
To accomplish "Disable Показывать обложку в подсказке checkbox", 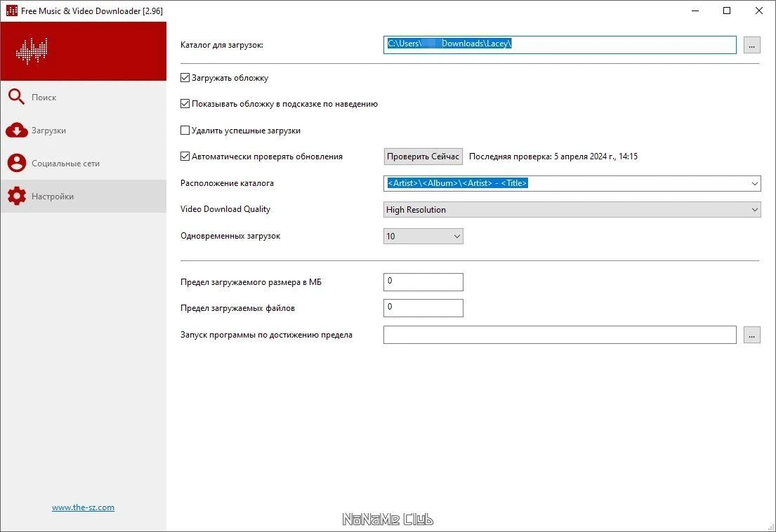I will pyautogui.click(x=185, y=104).
